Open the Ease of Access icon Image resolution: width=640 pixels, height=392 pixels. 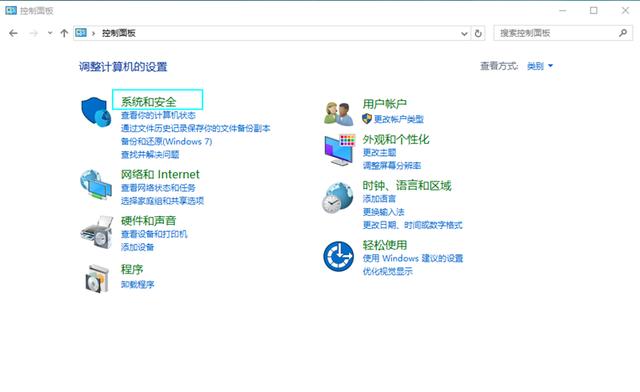point(338,256)
